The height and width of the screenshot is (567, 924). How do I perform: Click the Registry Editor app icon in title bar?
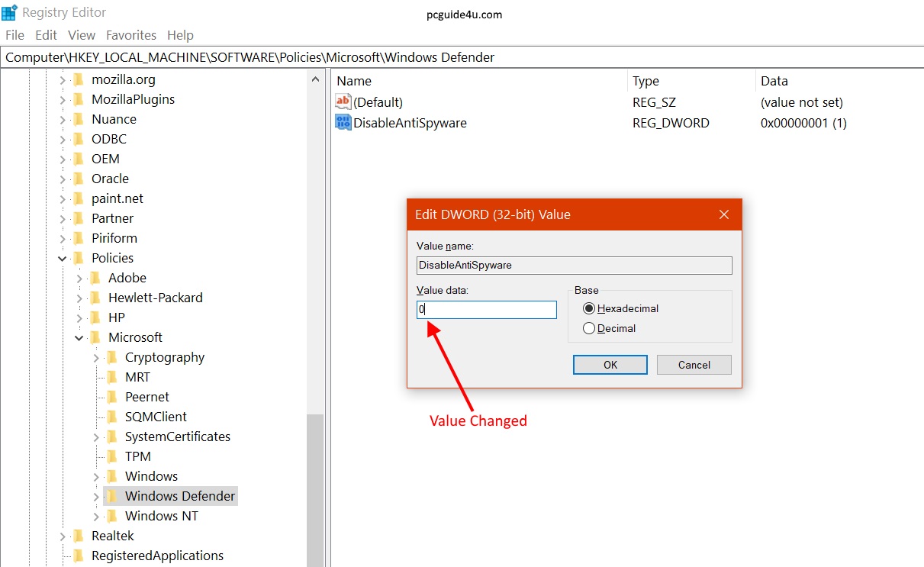pyautogui.click(x=10, y=12)
